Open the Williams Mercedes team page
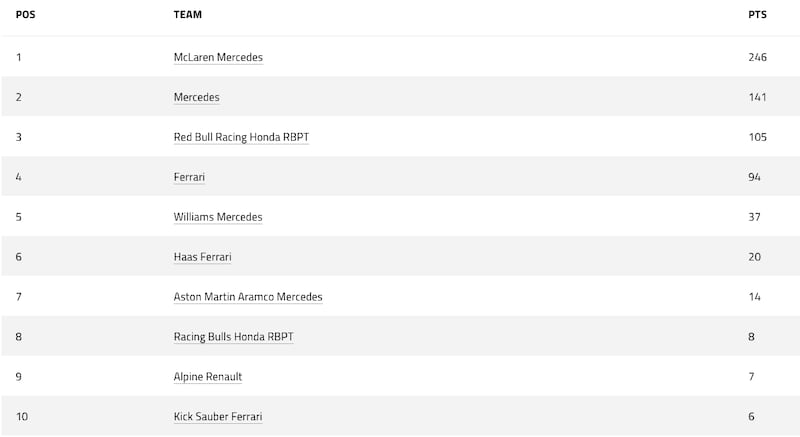 coord(218,217)
